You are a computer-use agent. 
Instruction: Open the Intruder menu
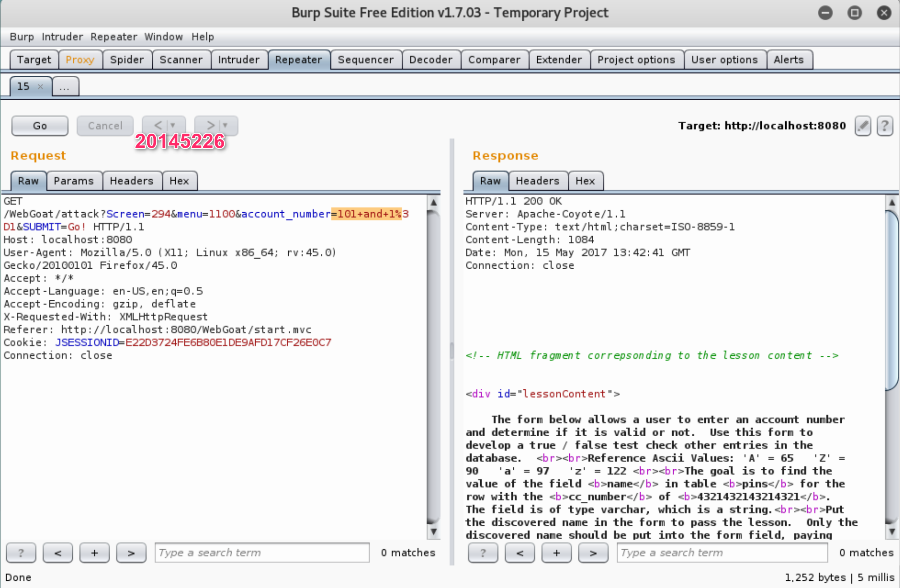tap(62, 37)
